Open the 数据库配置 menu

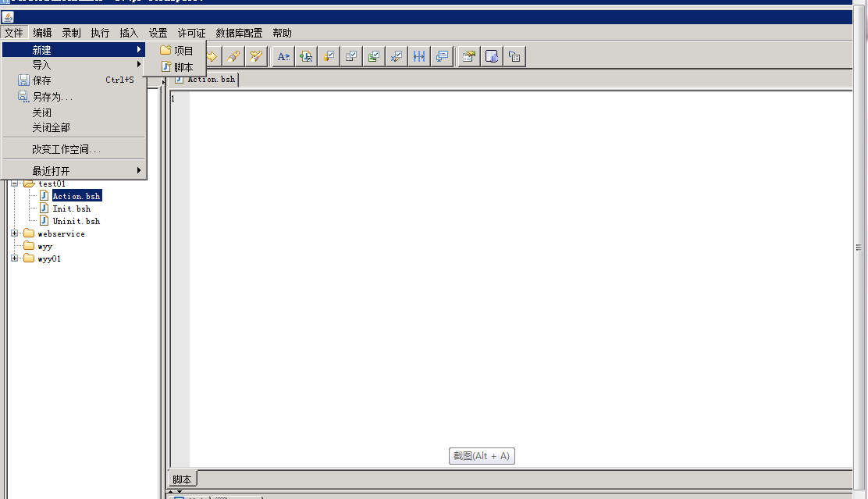[x=239, y=33]
